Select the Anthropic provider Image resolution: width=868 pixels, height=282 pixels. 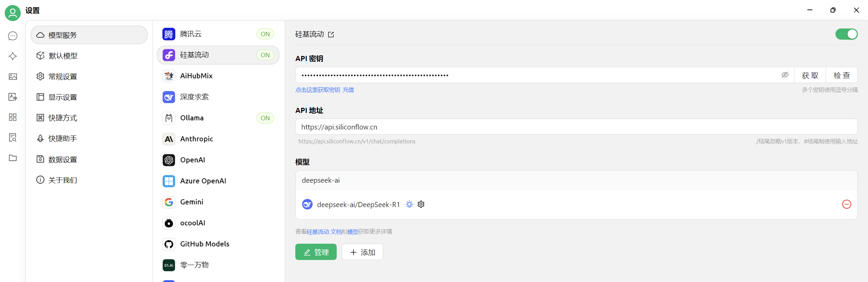tap(218, 139)
